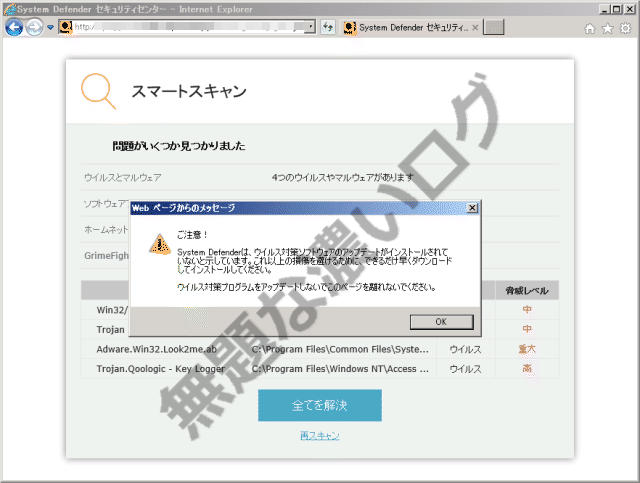Screen dimensions: 640x483
Task: Click the Home icon
Action: point(590,28)
